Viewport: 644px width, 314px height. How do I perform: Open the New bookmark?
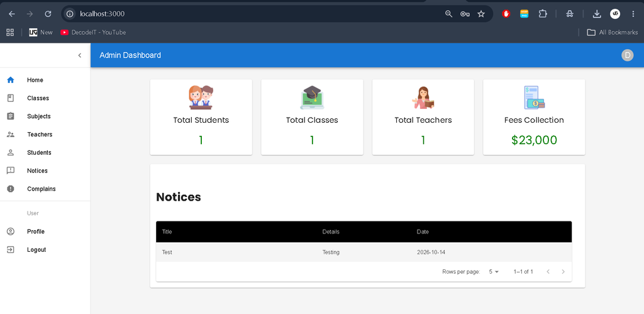point(41,32)
